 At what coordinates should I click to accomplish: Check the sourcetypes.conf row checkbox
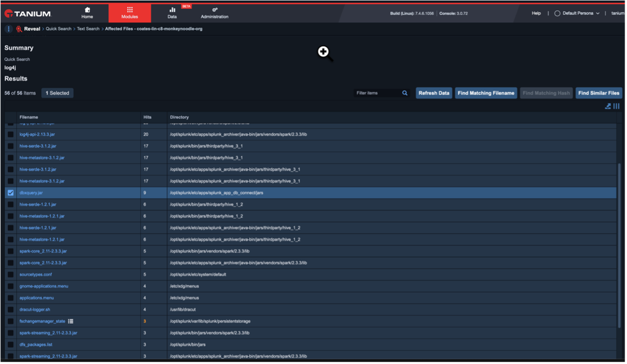(11, 275)
